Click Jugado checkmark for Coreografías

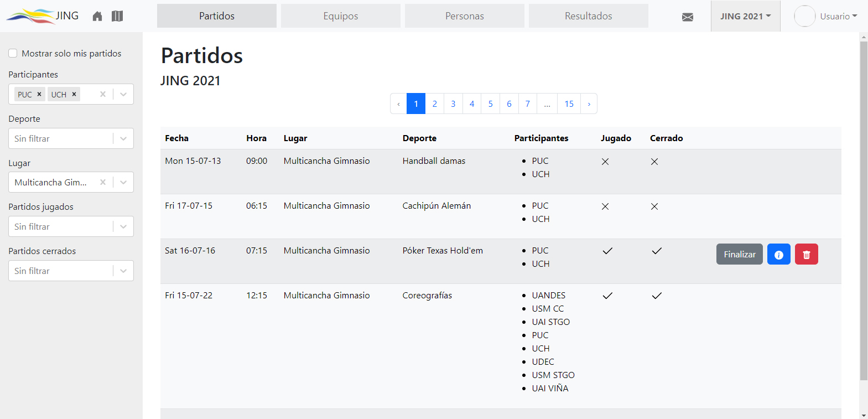click(607, 296)
